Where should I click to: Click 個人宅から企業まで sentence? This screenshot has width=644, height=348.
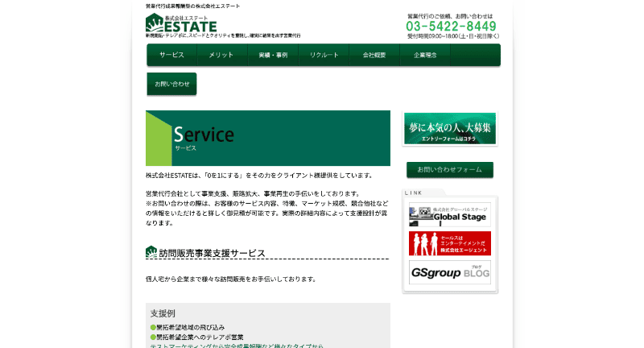(231, 279)
